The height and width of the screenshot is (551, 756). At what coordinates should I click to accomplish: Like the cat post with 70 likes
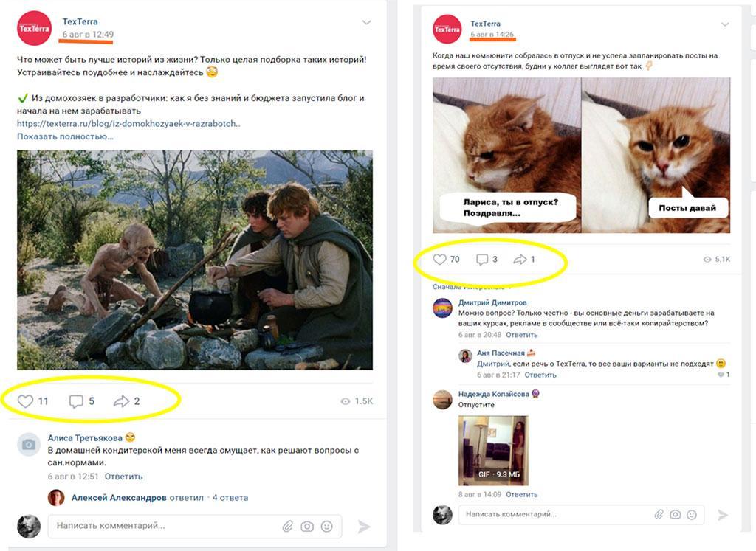pos(440,260)
